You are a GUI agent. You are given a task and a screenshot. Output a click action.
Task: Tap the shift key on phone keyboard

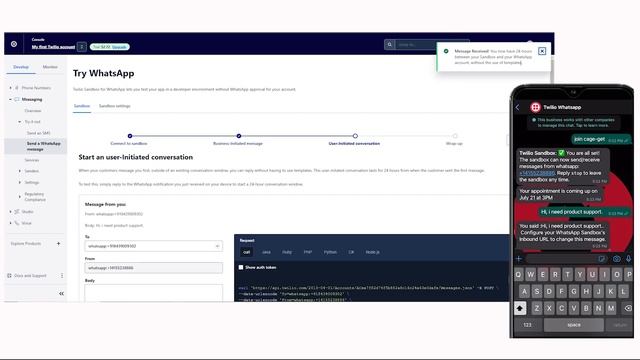(520, 308)
